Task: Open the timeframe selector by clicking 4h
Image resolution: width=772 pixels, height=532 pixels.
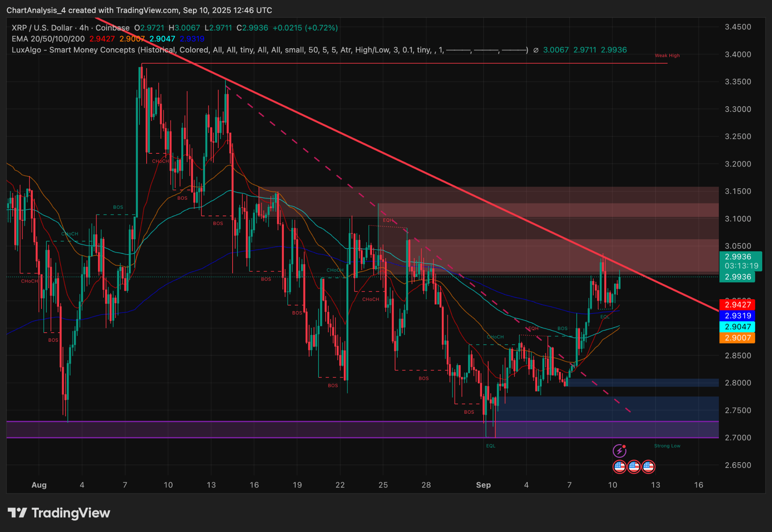Action: point(84,28)
